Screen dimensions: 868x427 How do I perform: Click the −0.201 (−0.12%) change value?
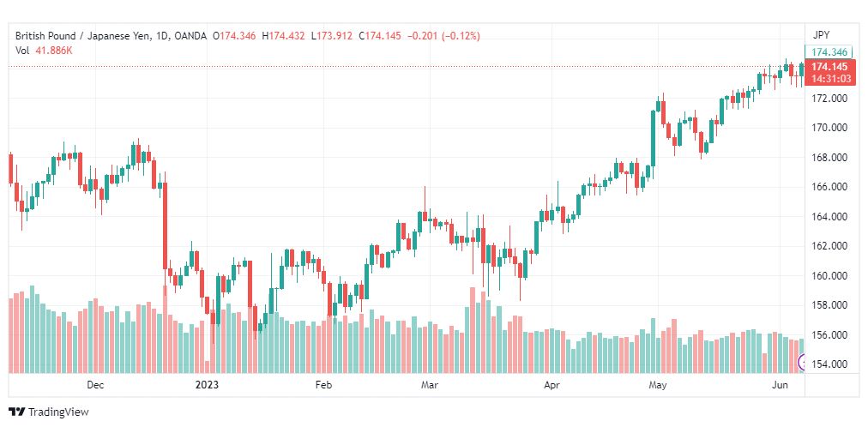[x=444, y=36]
